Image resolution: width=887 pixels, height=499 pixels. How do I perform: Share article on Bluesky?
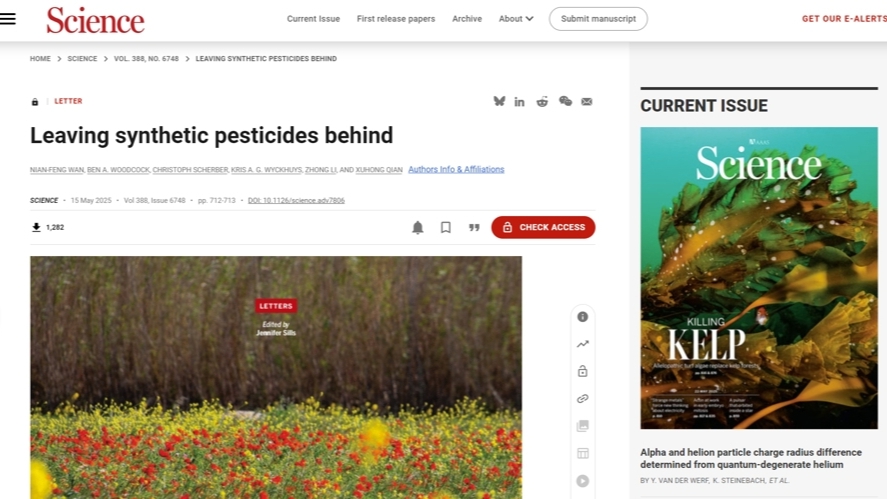coord(499,101)
